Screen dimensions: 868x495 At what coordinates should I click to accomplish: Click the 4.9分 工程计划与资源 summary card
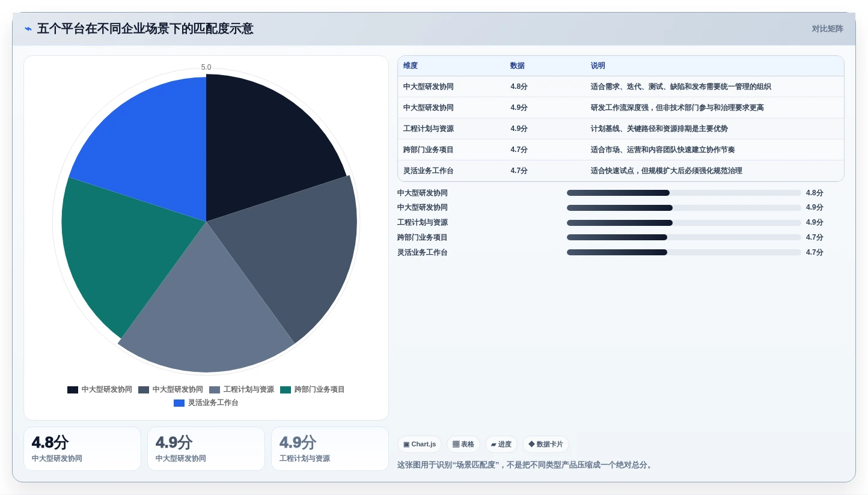tap(330, 449)
